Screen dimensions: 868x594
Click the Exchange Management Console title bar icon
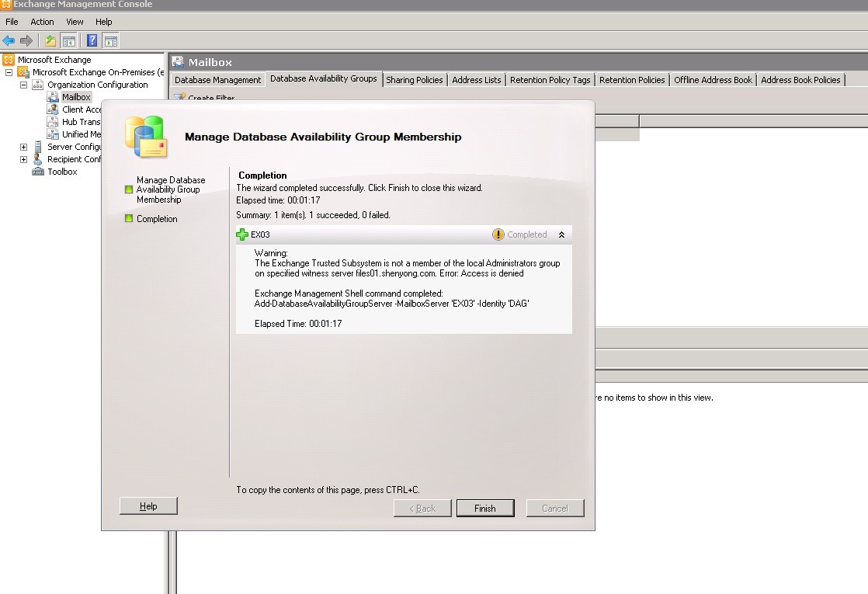5,5
